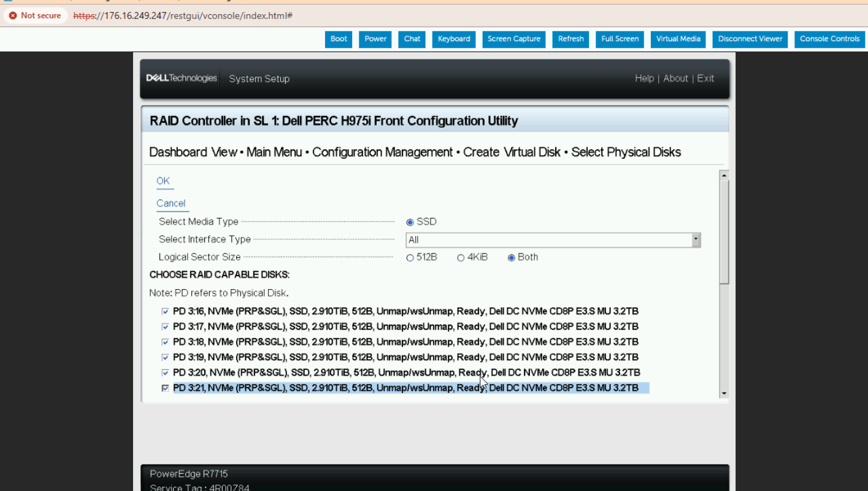Toggle the PD 3:21 disk checkbox
The width and height of the screenshot is (868, 491).
[x=165, y=389]
